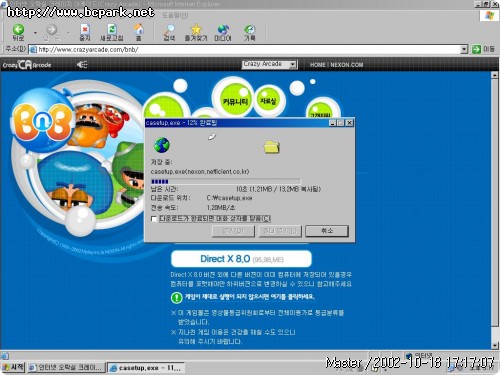
Task: Follow the NEXON.COM link
Action: point(347,65)
